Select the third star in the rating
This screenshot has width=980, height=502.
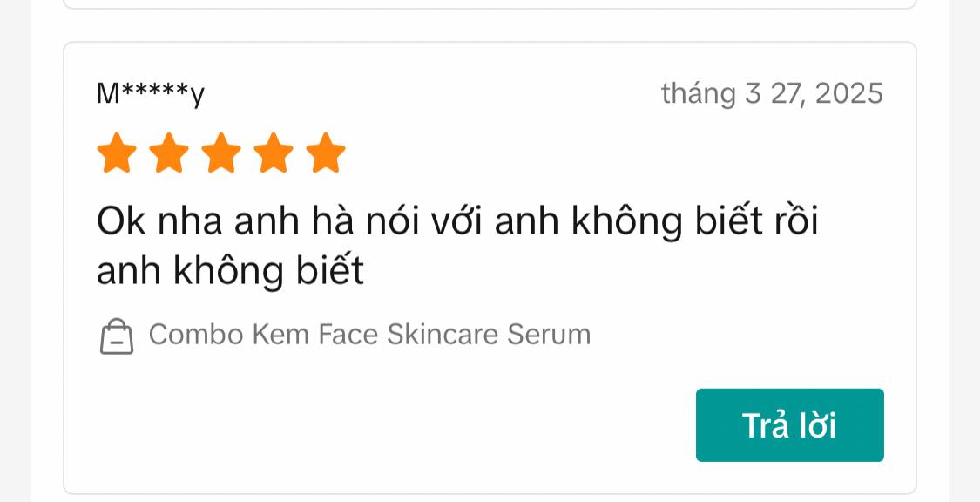click(x=221, y=153)
